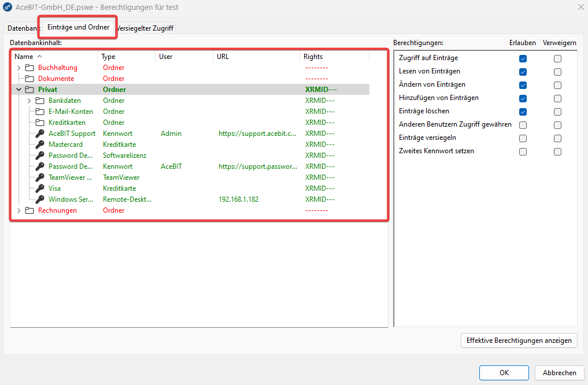Click the Kreditkarten folder icon

[x=40, y=123]
